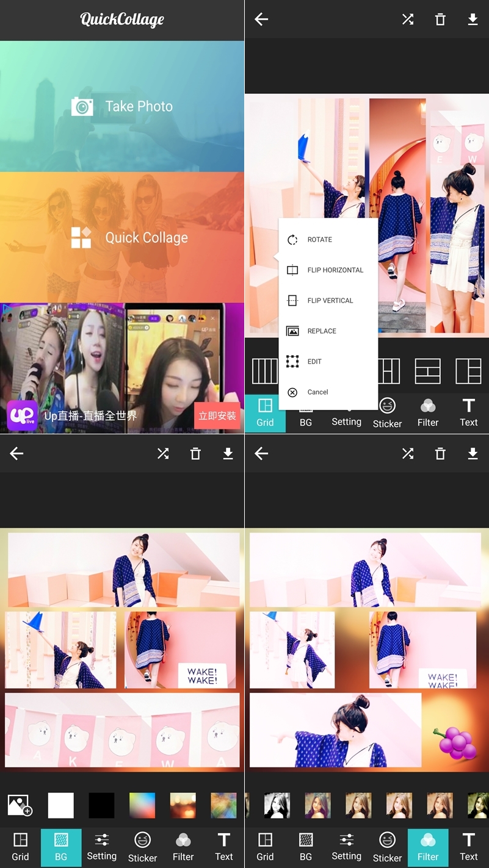Image resolution: width=489 pixels, height=868 pixels.
Task: Click the FLIP VERTICAL icon option
Action: (292, 301)
